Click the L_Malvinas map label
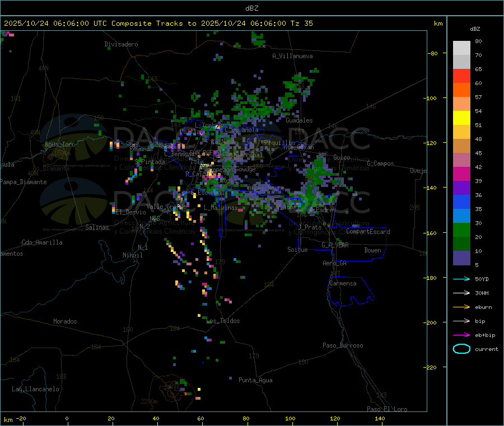Viewport: 504px width, 426px height. point(221,208)
